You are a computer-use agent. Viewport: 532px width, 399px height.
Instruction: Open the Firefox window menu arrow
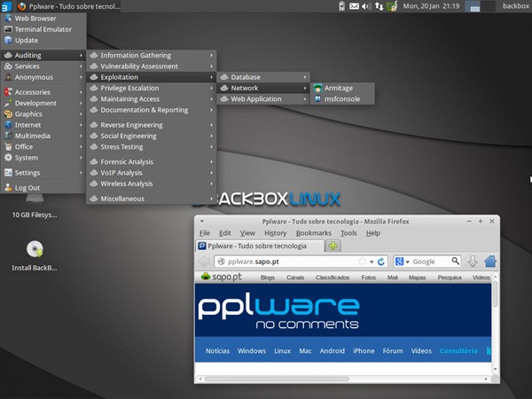(x=202, y=221)
